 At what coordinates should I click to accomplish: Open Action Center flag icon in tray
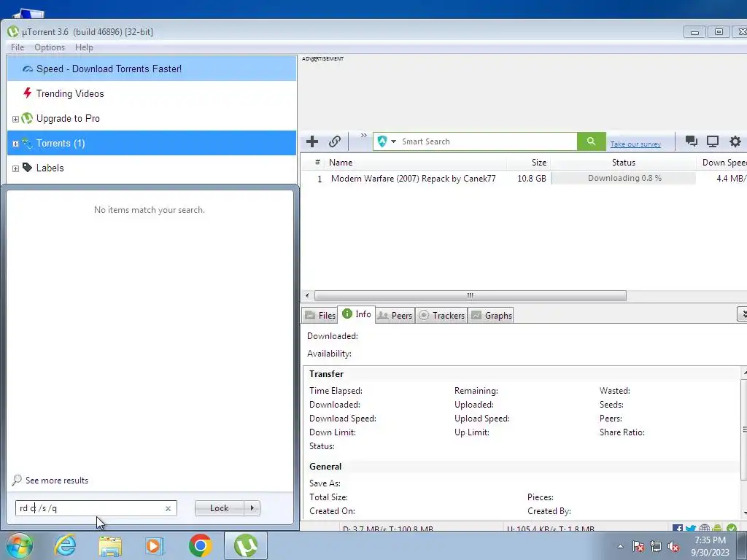[638, 546]
